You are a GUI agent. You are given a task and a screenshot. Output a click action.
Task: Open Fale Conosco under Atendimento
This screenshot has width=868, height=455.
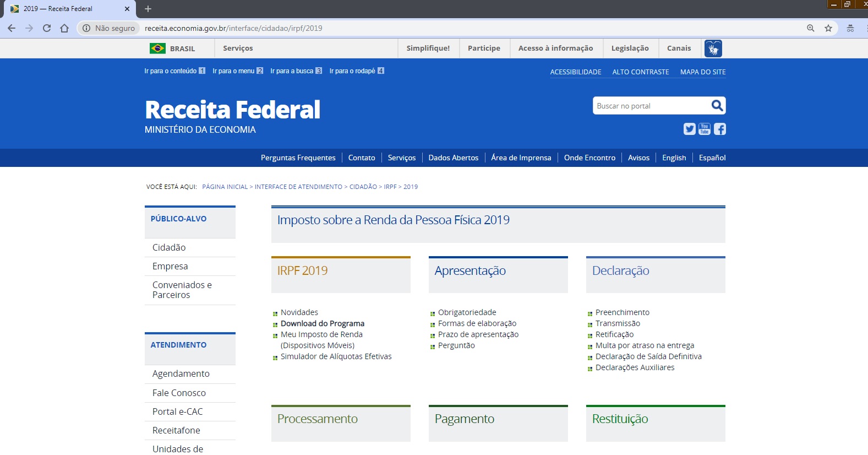179,393
